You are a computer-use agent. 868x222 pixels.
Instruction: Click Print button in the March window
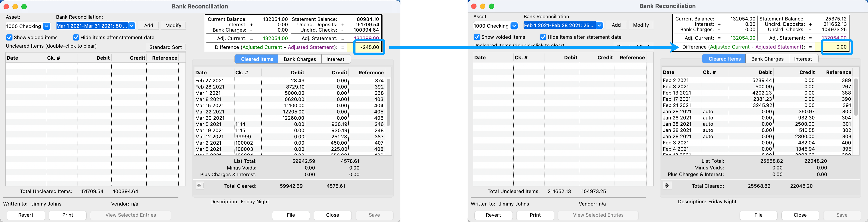tap(67, 215)
